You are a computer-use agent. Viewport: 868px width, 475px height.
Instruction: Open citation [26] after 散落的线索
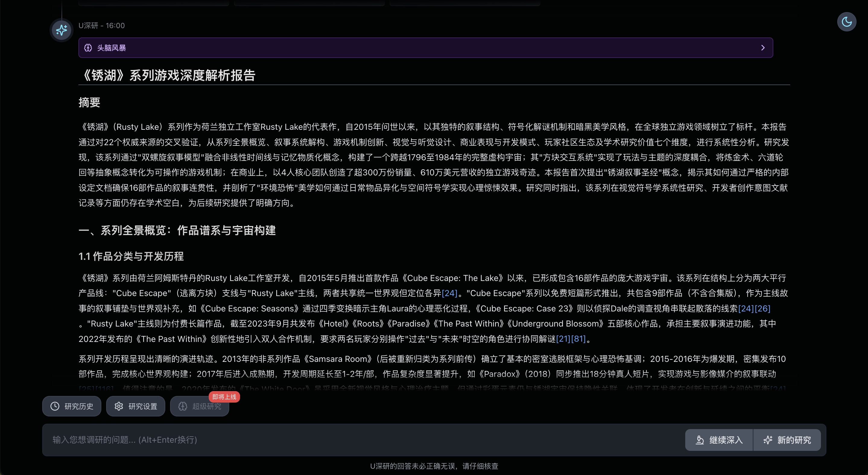pyautogui.click(x=762, y=308)
